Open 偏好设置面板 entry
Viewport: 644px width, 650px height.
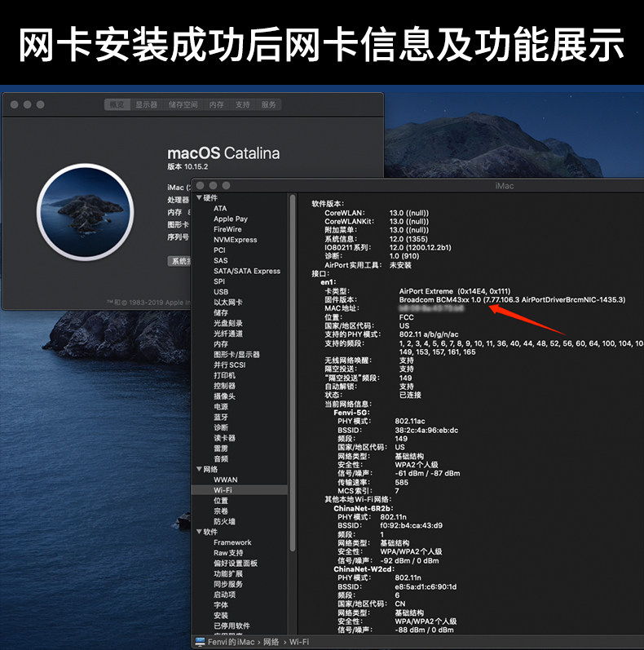click(x=236, y=563)
